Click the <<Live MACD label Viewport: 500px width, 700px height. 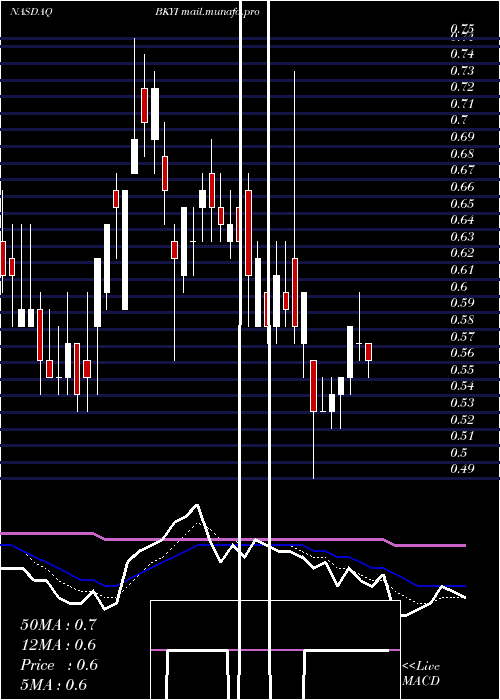421,674
